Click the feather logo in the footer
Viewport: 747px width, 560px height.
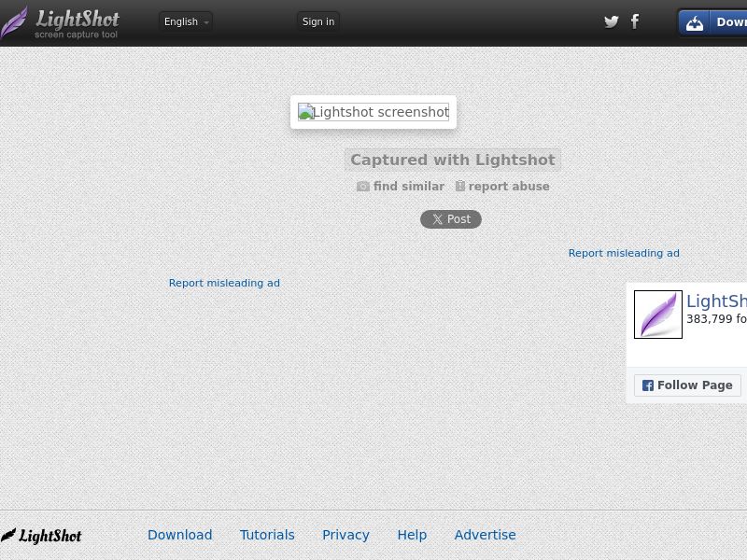11,535
